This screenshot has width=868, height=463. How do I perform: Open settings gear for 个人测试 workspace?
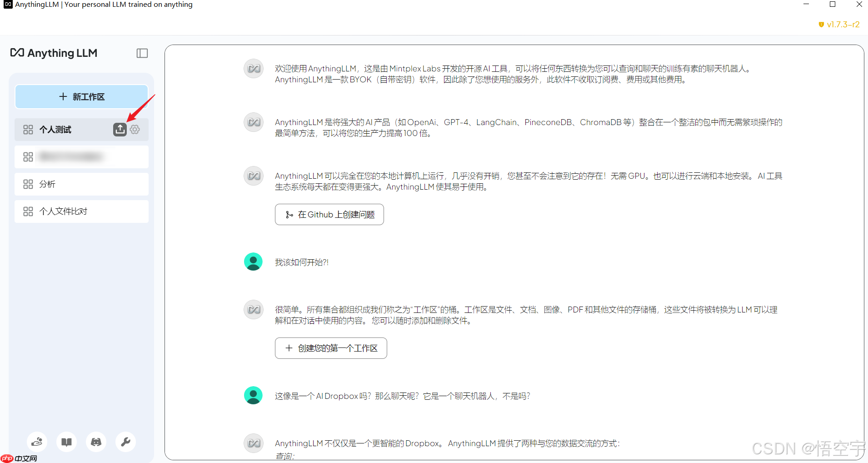[x=135, y=130]
